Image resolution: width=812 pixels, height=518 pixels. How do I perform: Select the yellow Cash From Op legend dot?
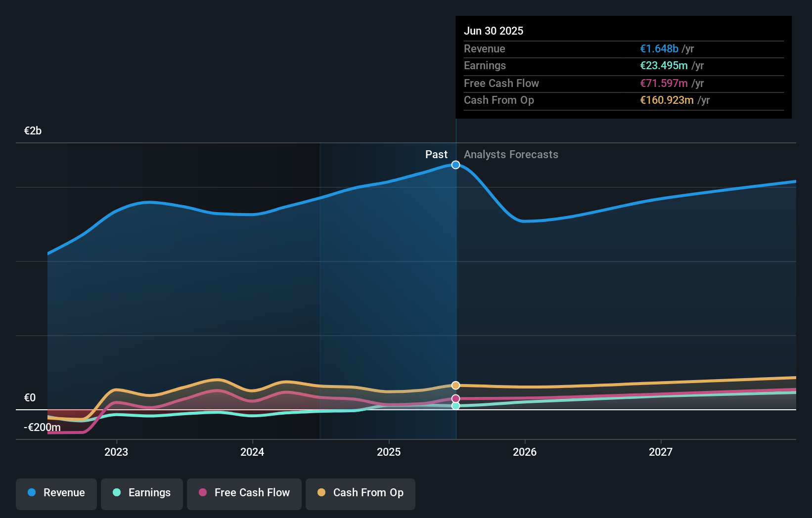[322, 493]
